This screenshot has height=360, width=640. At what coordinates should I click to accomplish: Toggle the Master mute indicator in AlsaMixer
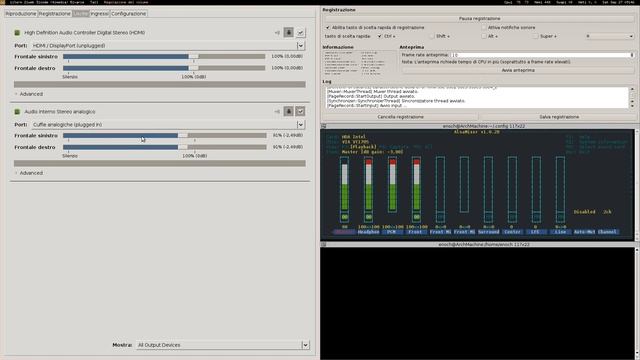(x=344, y=217)
